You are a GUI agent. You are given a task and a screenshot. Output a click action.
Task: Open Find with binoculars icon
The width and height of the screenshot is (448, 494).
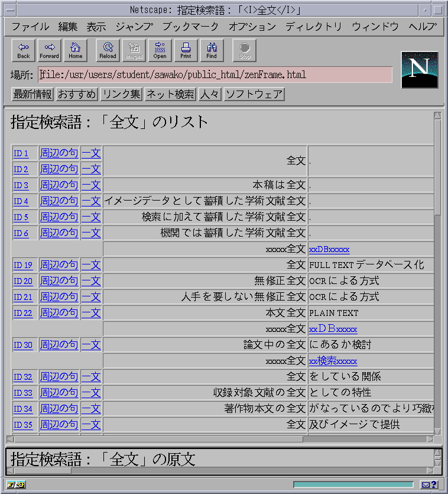(x=212, y=50)
